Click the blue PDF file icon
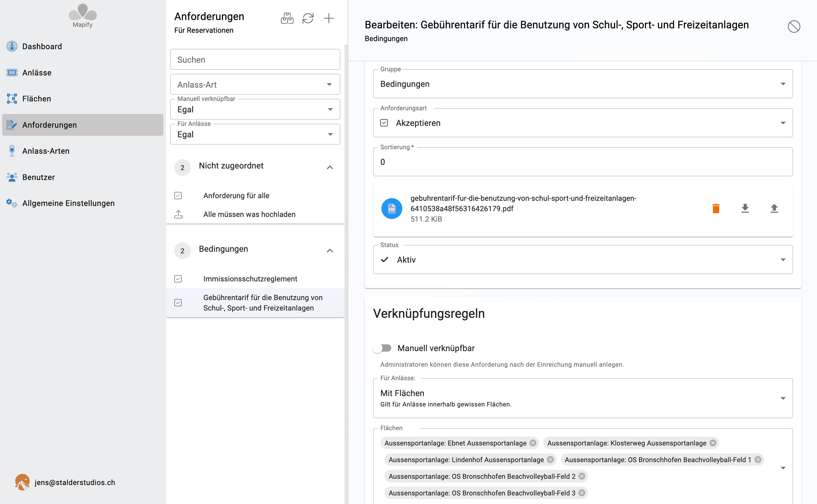The width and height of the screenshot is (817, 504). tap(392, 209)
